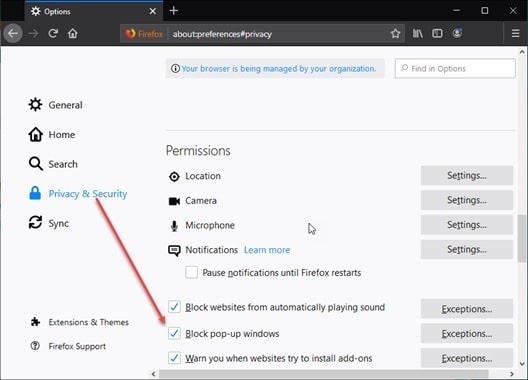Click the browser managed by organization notice
Image resolution: width=528 pixels, height=380 pixels.
click(275, 69)
